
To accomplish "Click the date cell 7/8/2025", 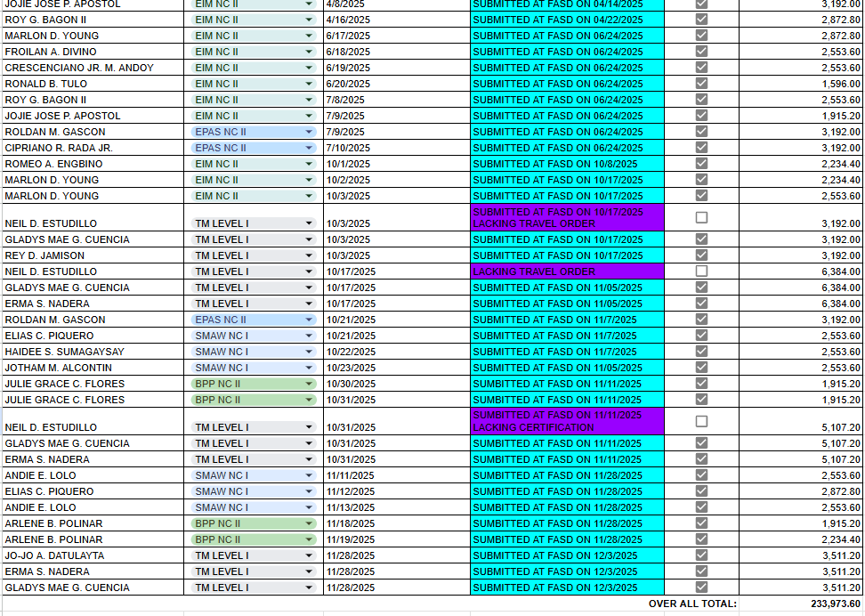I will (397, 100).
